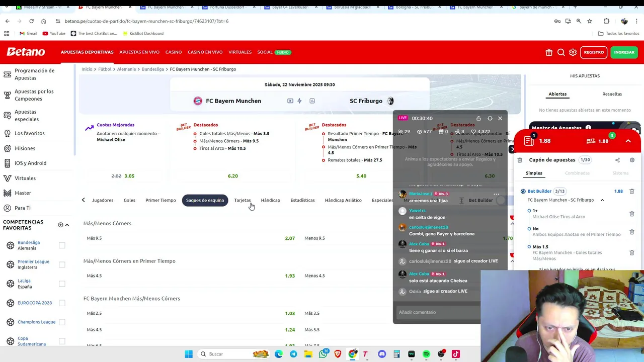Open WhatsApp in the taskbar
Screen dimensions: 644x362
click(x=323, y=354)
